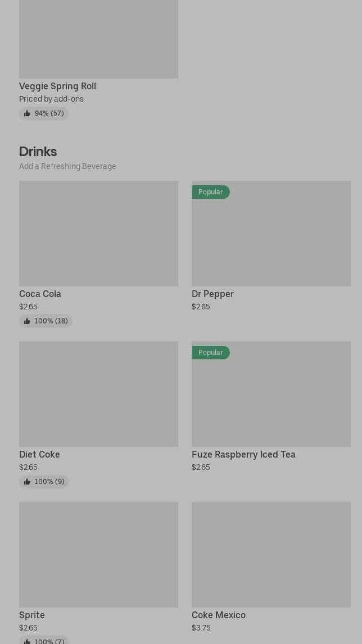Open the Diet Coke item photo
Screen dimensions: 362x644
coord(98,394)
